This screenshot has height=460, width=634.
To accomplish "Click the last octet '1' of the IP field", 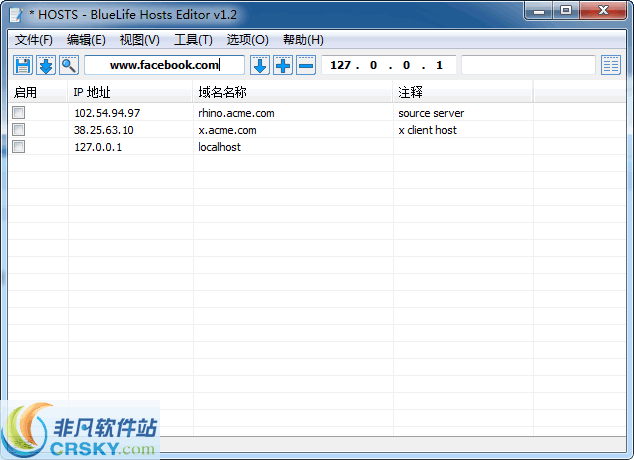I will (x=439, y=65).
